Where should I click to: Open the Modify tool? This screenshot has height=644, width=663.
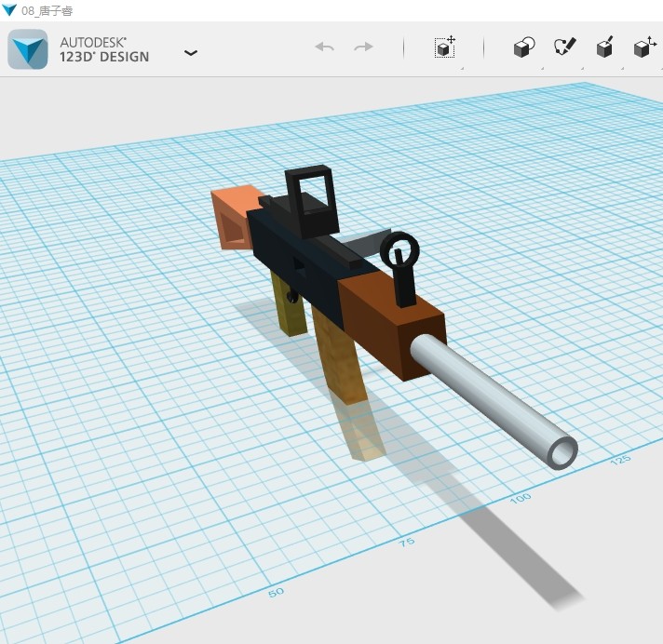[645, 47]
